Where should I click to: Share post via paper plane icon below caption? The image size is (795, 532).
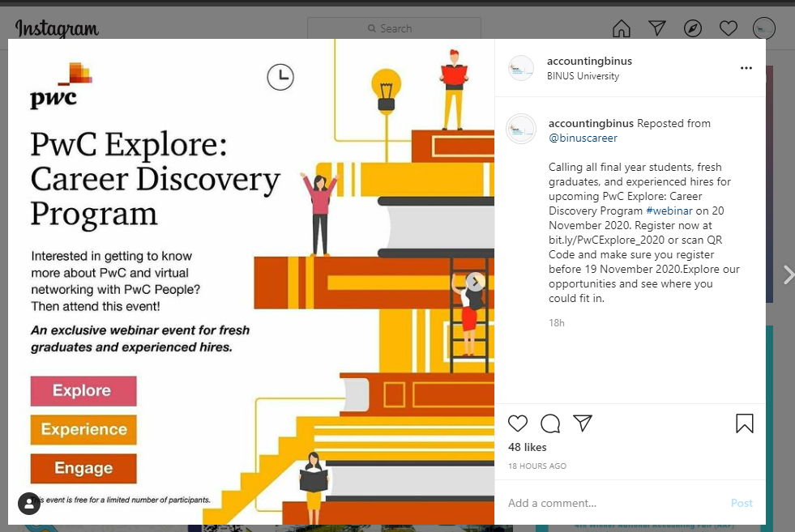point(583,423)
